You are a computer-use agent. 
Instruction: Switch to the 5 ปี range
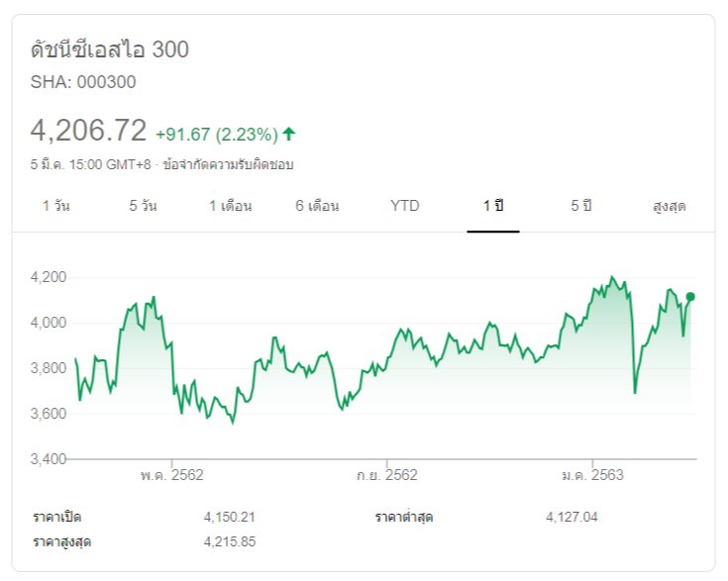[x=580, y=206]
